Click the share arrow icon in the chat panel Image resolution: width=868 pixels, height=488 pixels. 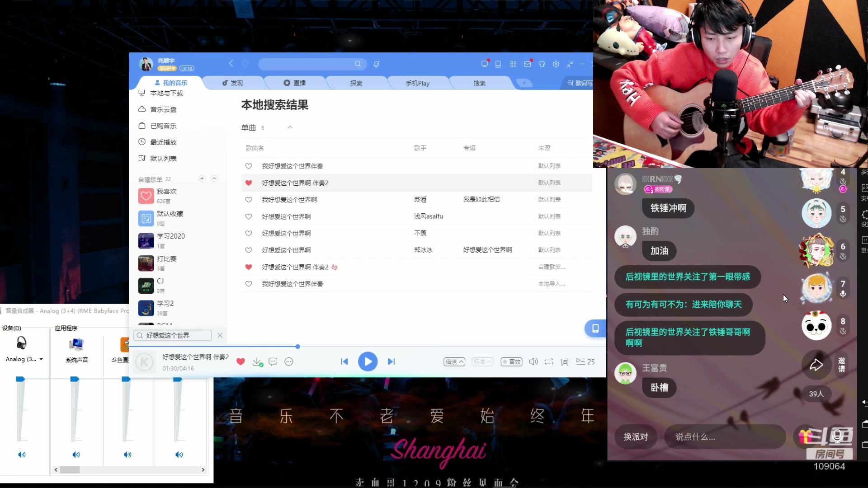816,365
